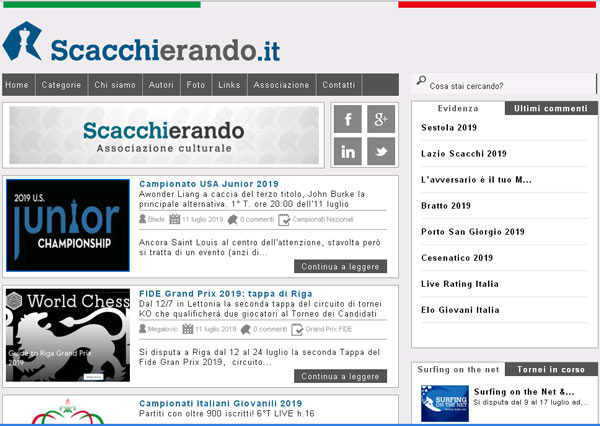This screenshot has height=426, width=600.
Task: Open the Scacchierando Facebook page icon
Action: click(x=347, y=119)
